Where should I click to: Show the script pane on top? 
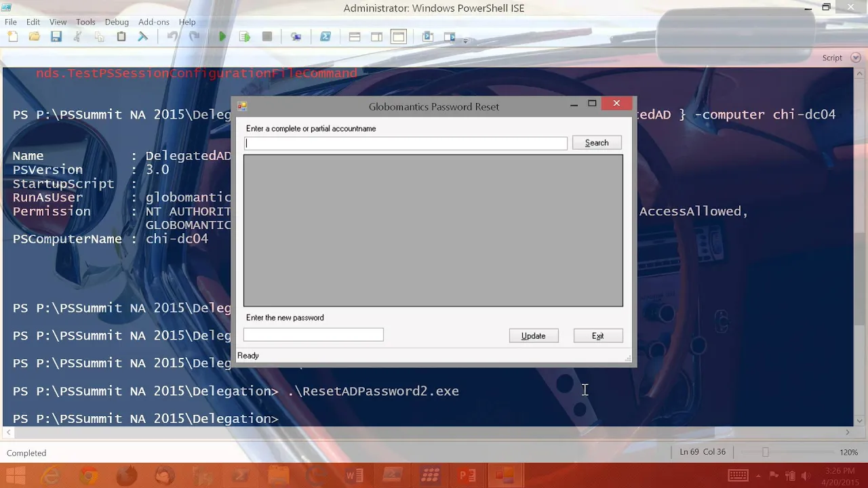tap(355, 37)
